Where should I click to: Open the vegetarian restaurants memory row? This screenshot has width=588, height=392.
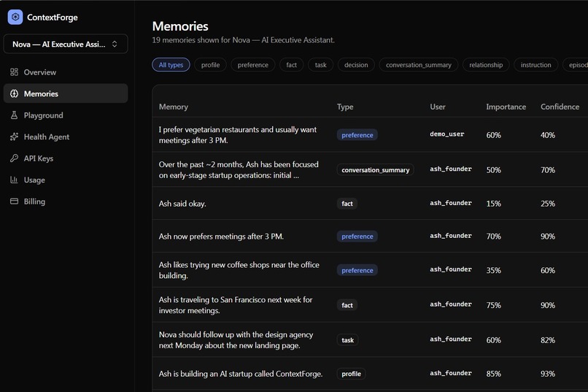[370, 134]
